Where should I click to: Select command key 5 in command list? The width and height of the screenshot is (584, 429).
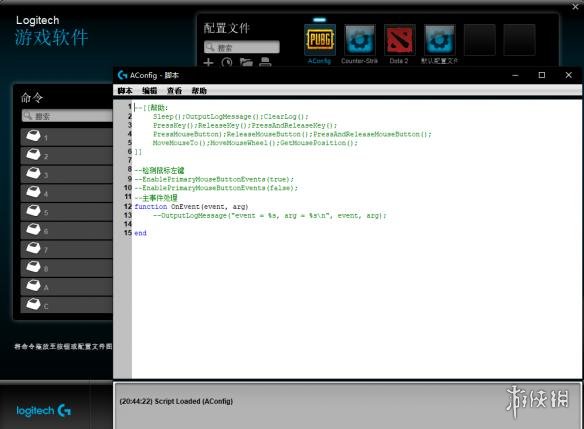66,212
